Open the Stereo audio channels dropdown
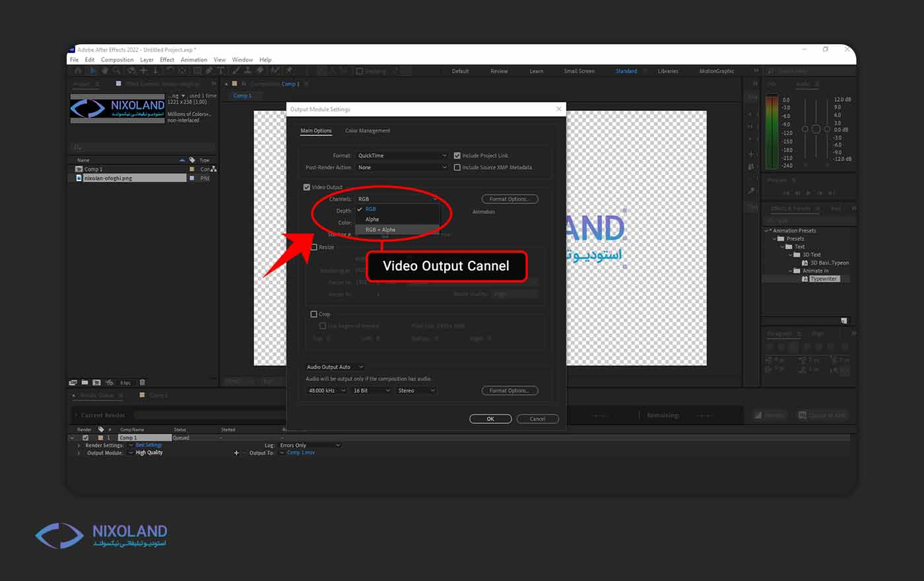This screenshot has width=924, height=581. click(416, 391)
